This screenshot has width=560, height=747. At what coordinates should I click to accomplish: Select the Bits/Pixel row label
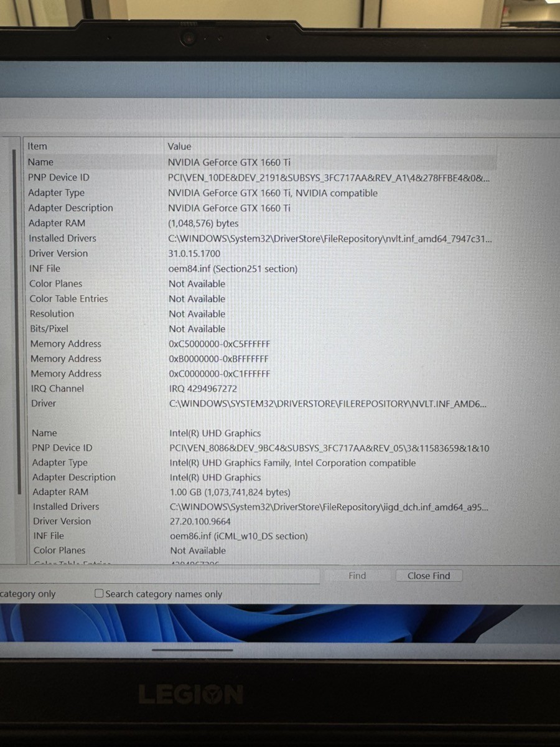(x=49, y=329)
